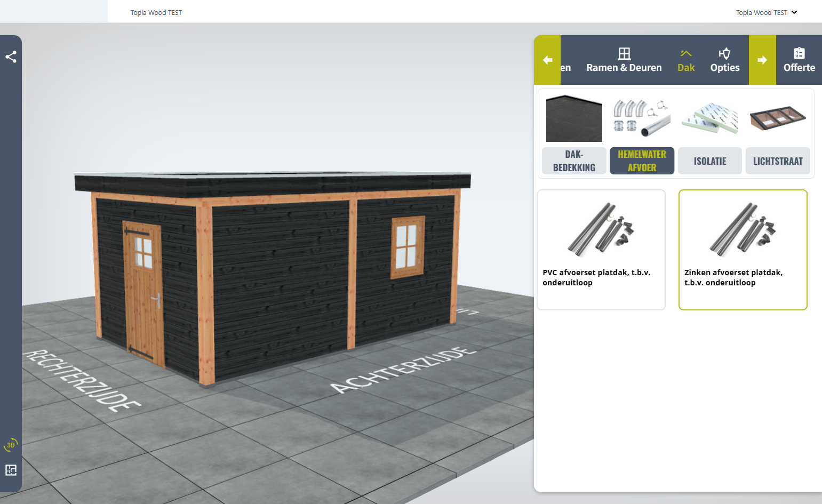
Task: Click the ISOLATIE category button
Action: coord(710,161)
